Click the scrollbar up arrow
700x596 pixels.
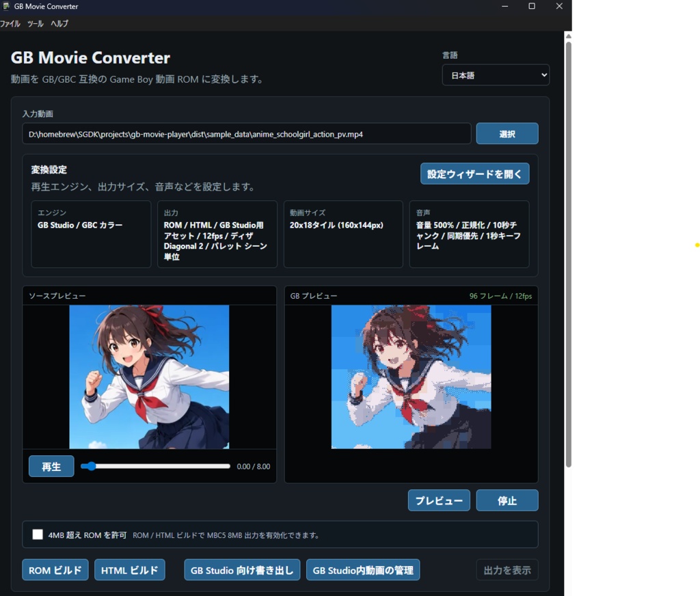(568, 36)
